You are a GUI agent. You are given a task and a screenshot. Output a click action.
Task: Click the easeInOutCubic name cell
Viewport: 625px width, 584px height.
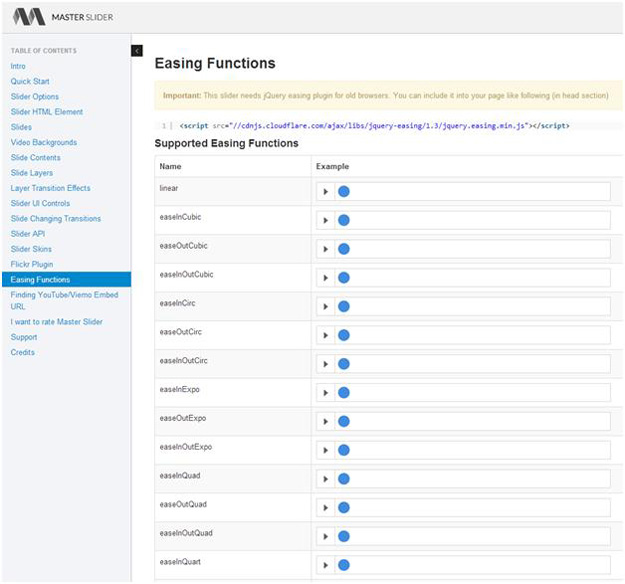pyautogui.click(x=233, y=277)
